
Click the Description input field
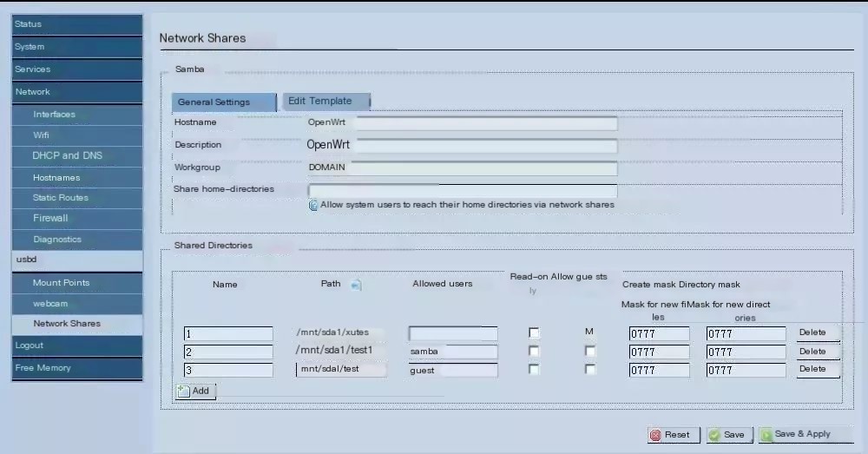463,146
